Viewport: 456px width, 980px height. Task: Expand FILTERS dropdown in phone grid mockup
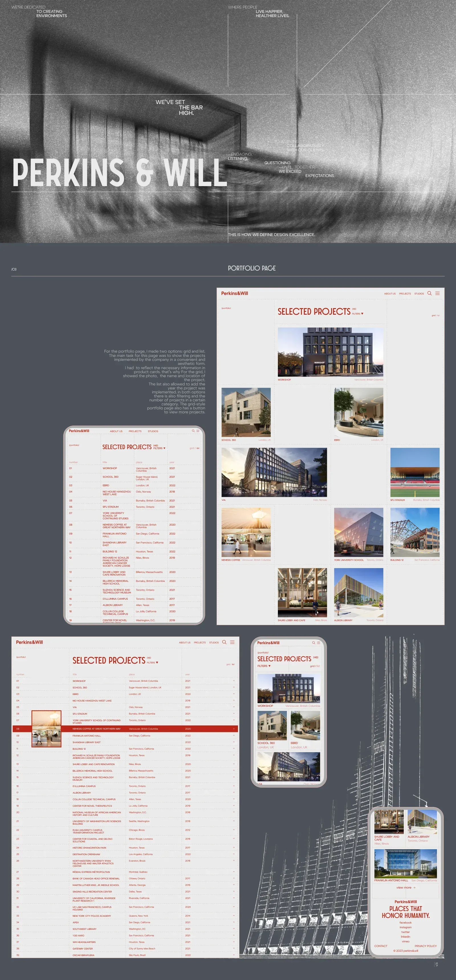point(264,666)
